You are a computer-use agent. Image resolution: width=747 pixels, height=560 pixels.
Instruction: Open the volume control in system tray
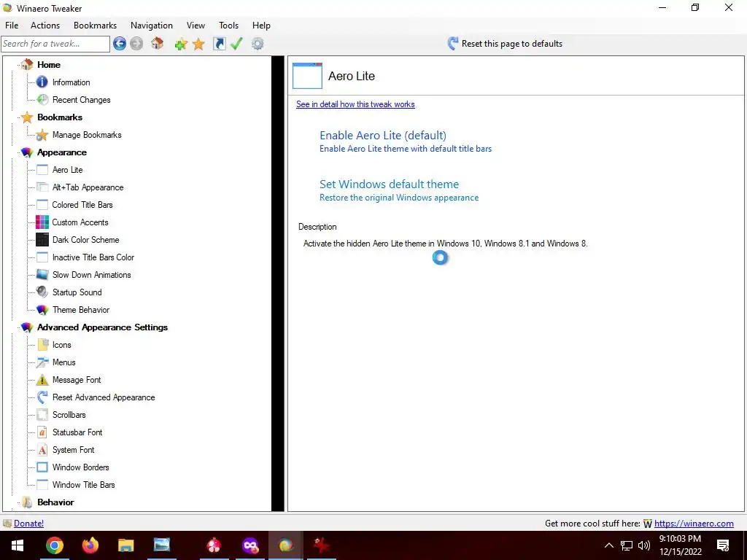tap(643, 545)
